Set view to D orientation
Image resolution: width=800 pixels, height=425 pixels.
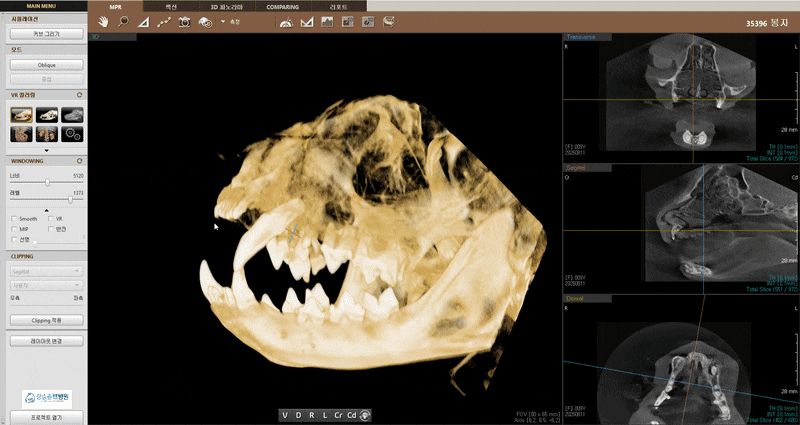tap(298, 415)
